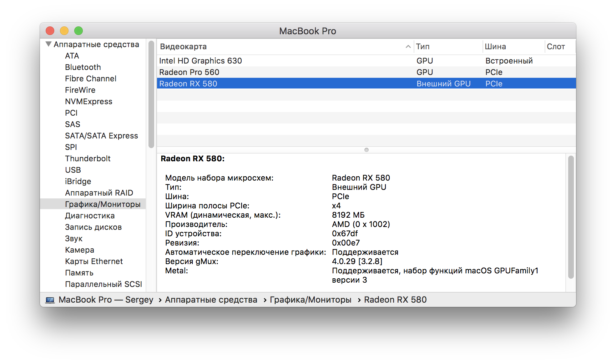Select the Radeon Pro 560 row
This screenshot has height=364, width=616.
tap(189, 72)
